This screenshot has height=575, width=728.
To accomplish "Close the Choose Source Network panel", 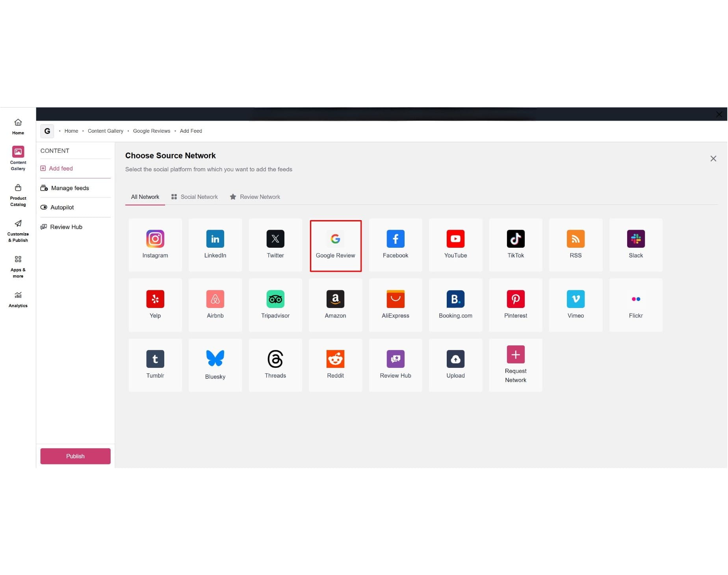I will (x=713, y=158).
